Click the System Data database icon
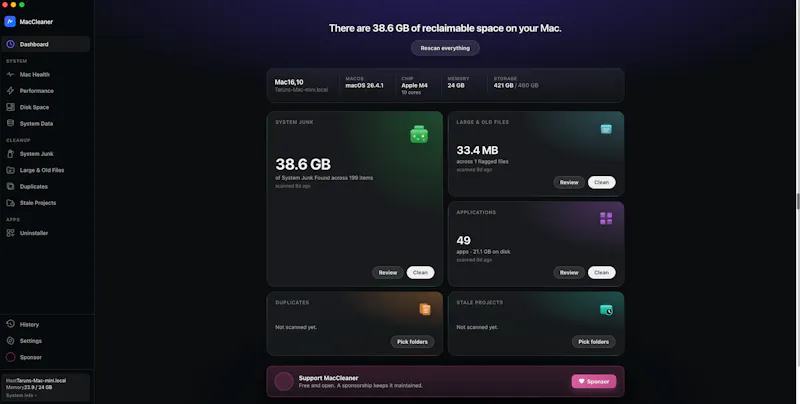 pyautogui.click(x=10, y=123)
